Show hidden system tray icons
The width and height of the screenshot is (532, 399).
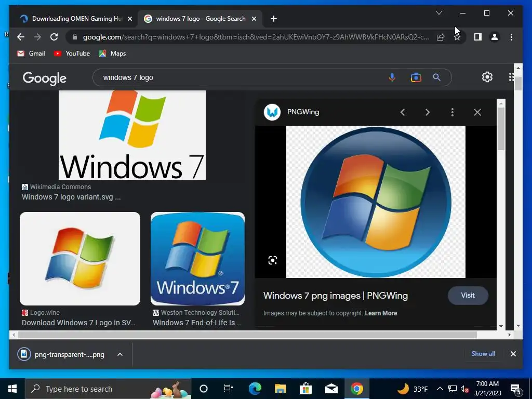point(440,389)
